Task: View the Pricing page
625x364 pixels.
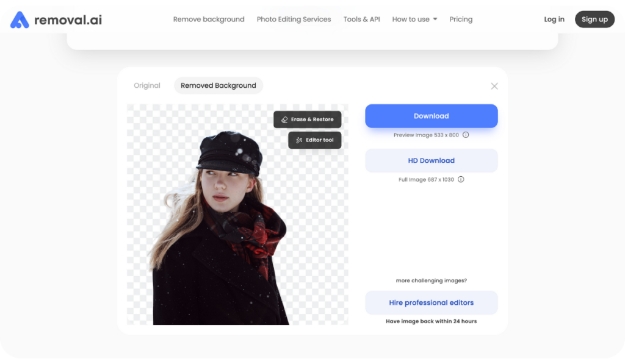Action: [x=461, y=19]
